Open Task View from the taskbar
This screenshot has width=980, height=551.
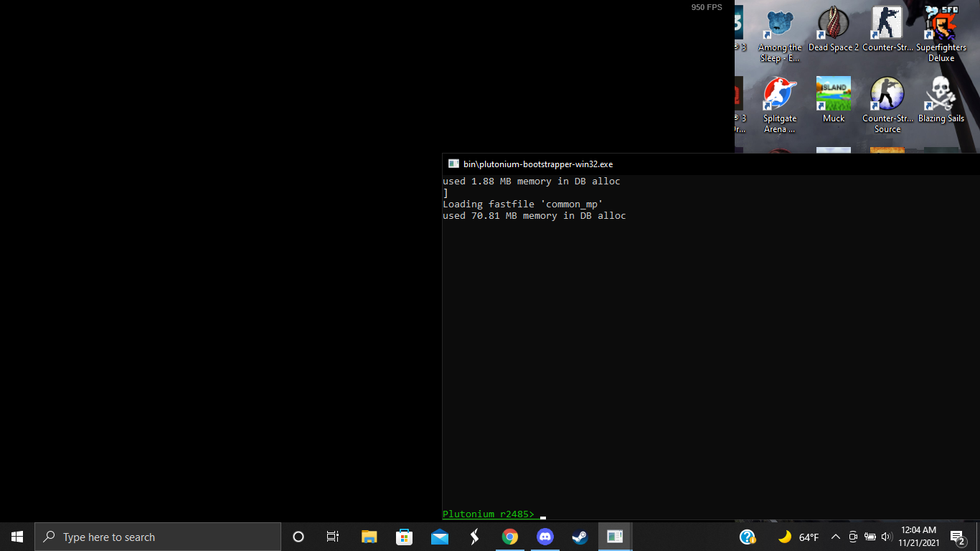tap(333, 537)
